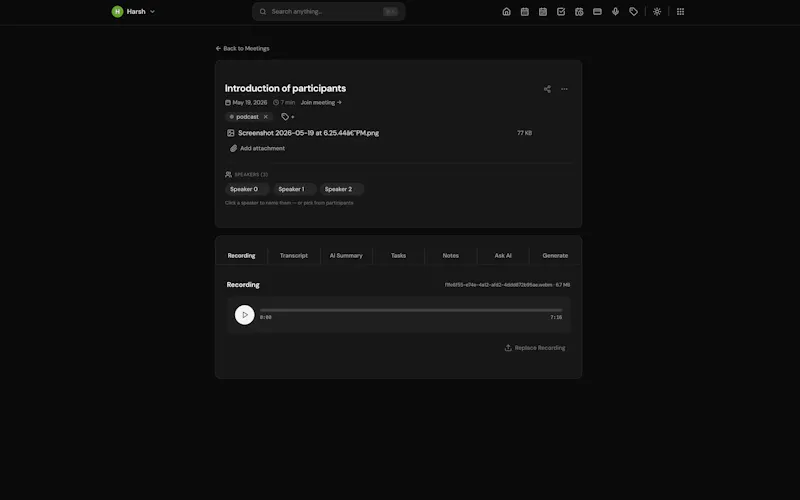This screenshot has height=500, width=800.
Task: Open the Home icon in top navigation
Action: tap(506, 12)
